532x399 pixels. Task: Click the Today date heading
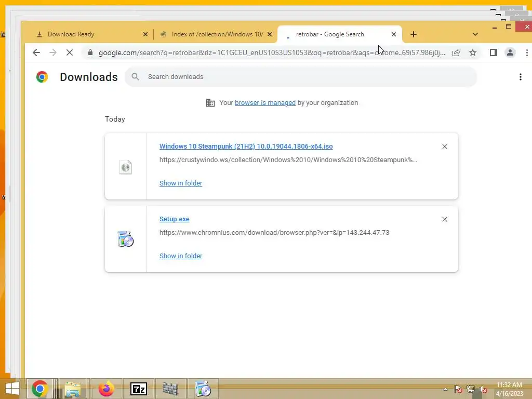115,119
